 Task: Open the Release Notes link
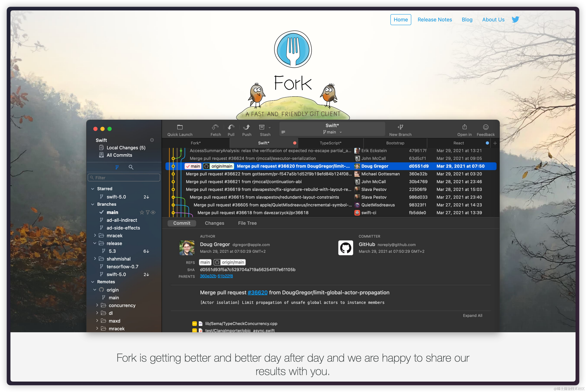tap(434, 20)
